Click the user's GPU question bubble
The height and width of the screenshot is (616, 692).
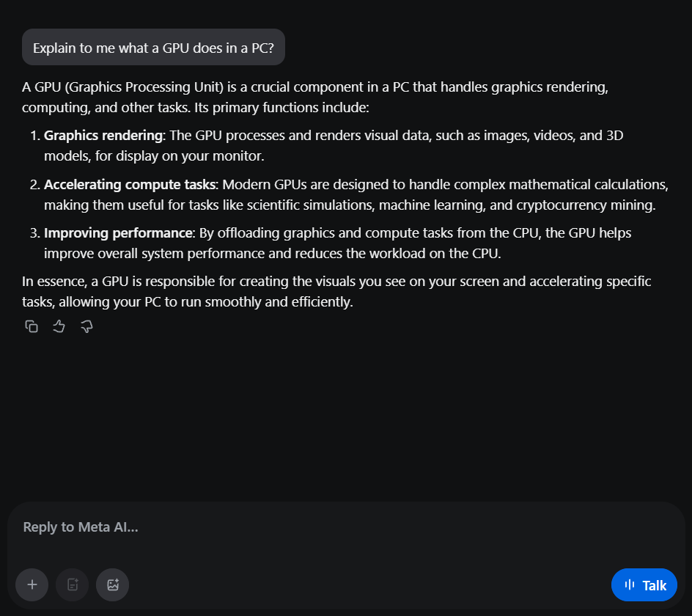coord(153,48)
